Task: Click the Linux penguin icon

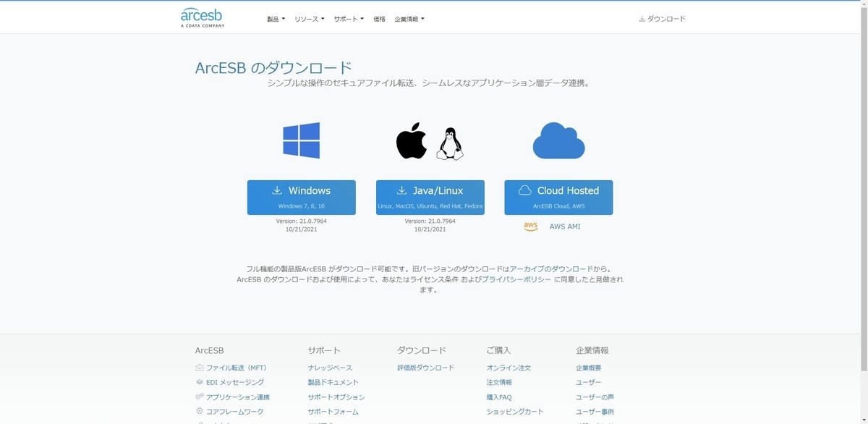Action: click(450, 143)
